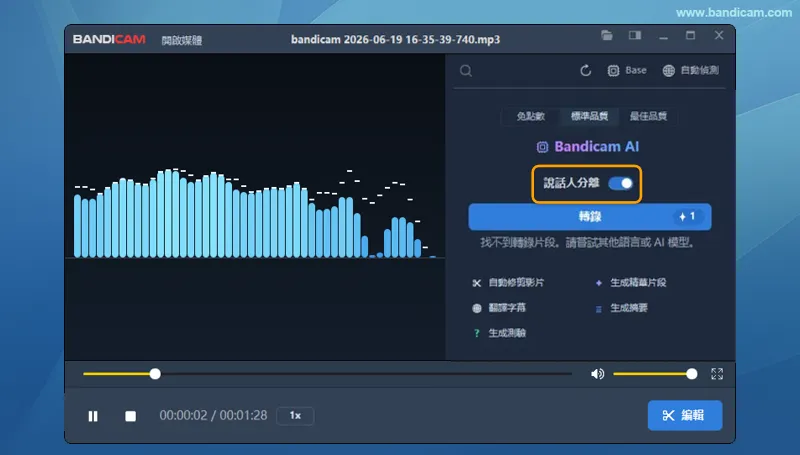
Task: Select the Base AI model option
Action: 627,70
